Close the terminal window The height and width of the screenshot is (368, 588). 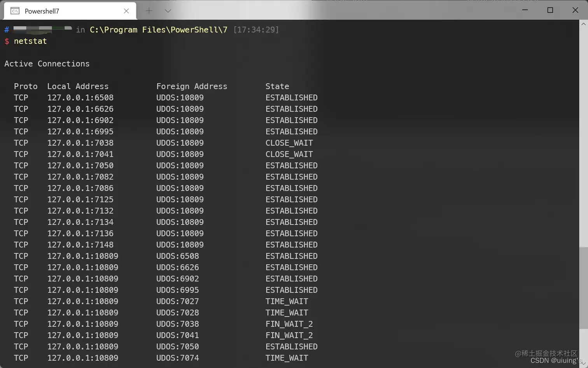[575, 10]
